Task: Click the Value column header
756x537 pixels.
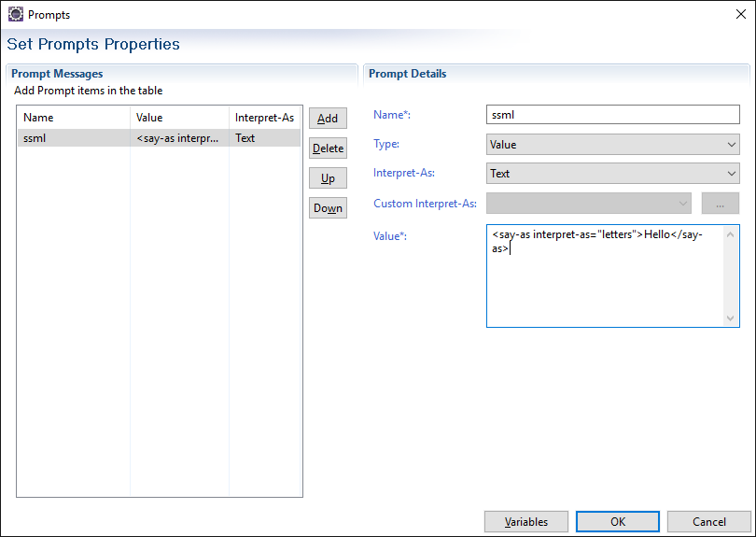Action: [179, 118]
